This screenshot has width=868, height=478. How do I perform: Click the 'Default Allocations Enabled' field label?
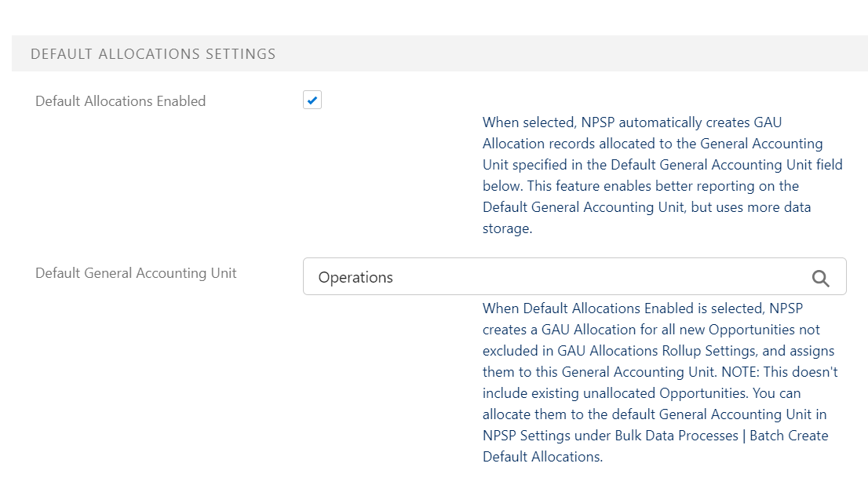(120, 101)
